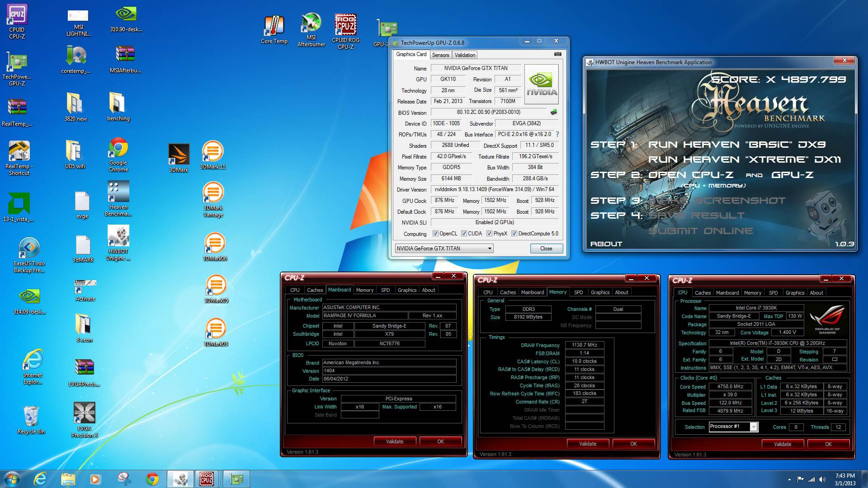Launch Core Temp desktop icon
Viewport: 868px width, 488px height.
click(274, 29)
